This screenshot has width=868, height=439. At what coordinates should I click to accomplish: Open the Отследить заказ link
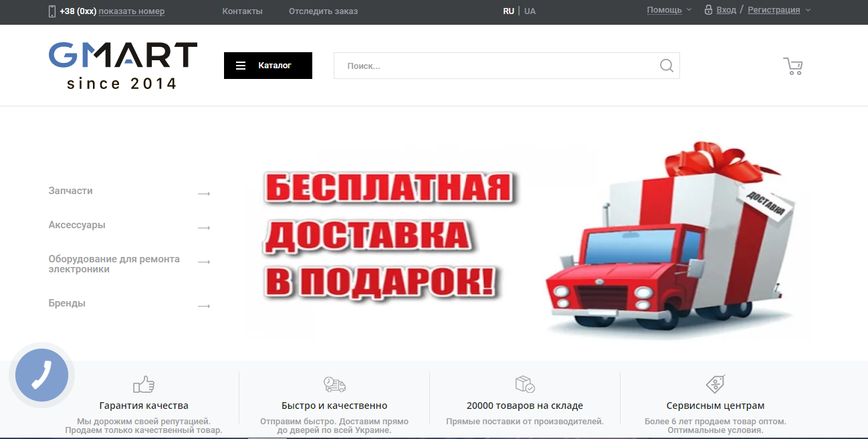click(323, 11)
